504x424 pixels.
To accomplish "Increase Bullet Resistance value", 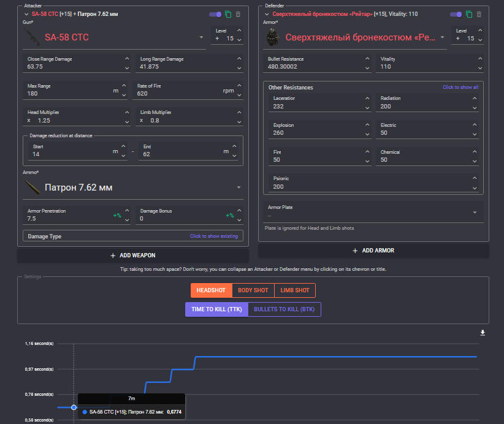I will (367, 58).
